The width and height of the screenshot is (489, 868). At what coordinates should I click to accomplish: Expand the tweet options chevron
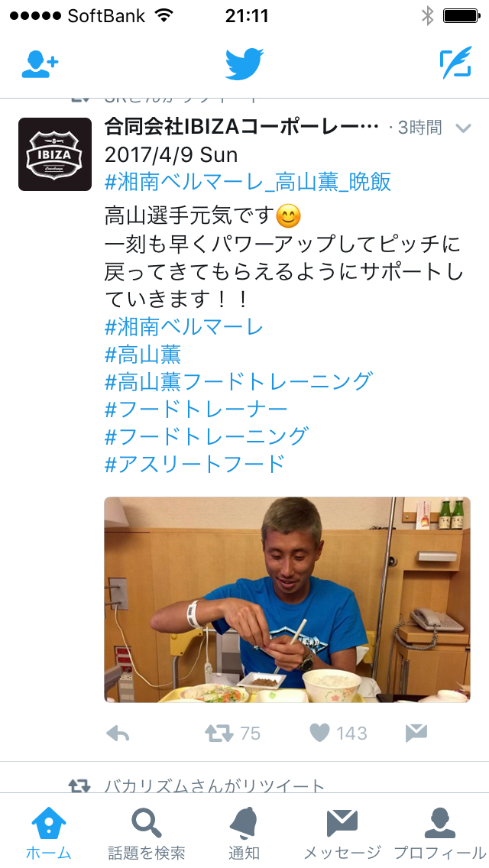click(x=463, y=128)
